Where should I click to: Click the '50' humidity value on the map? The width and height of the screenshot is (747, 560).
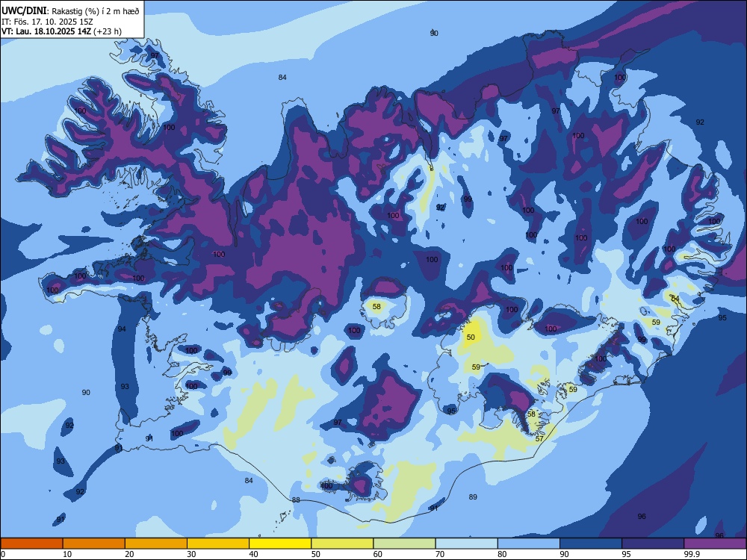click(471, 337)
